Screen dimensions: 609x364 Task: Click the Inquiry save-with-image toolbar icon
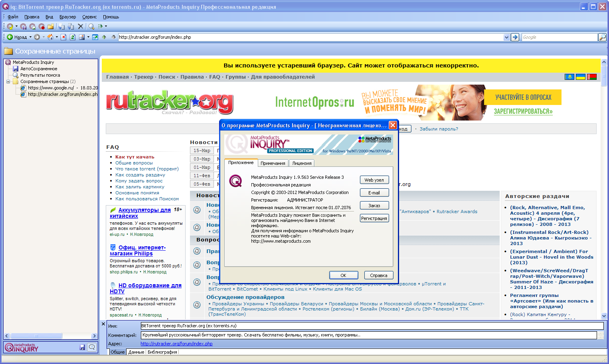point(32,26)
